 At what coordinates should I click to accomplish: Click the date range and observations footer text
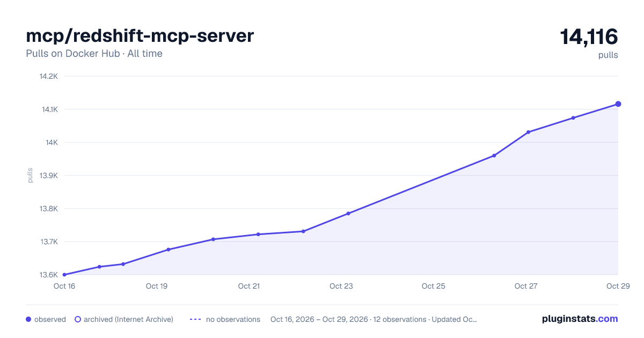[374, 319]
